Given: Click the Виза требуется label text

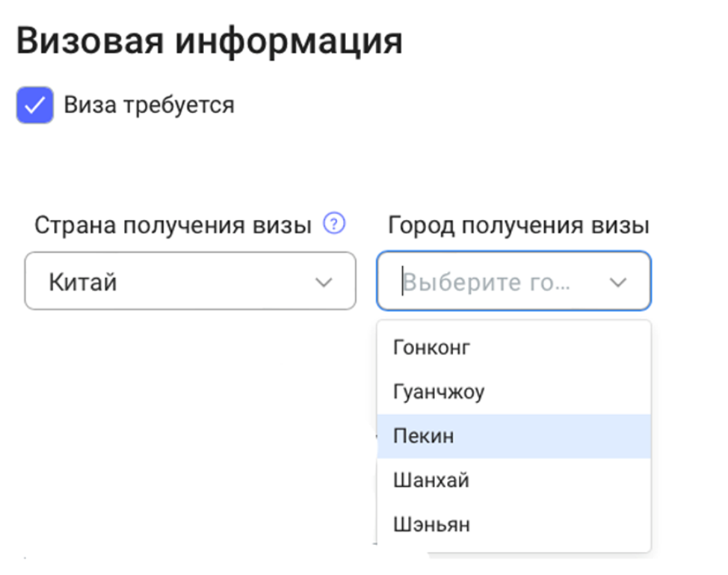Looking at the screenshot, I should (149, 105).
